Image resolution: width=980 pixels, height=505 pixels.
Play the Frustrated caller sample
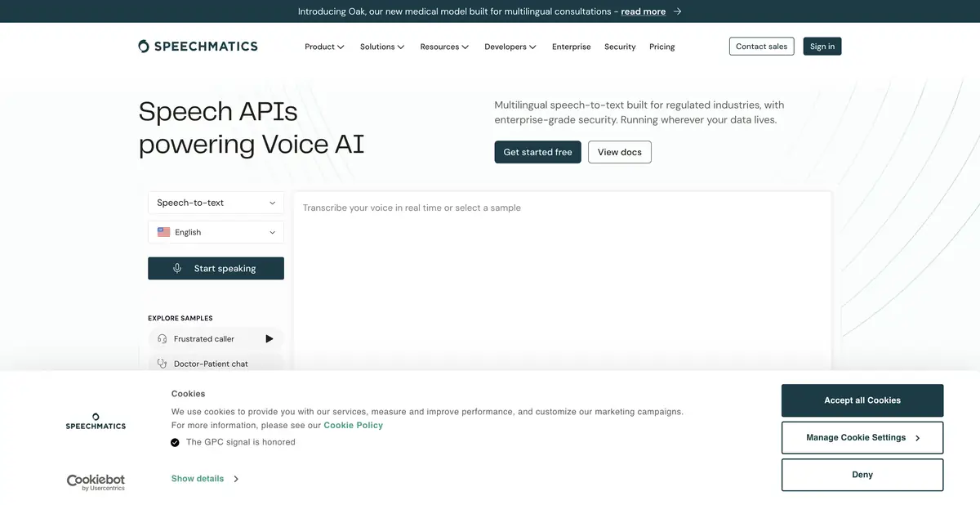click(x=269, y=338)
